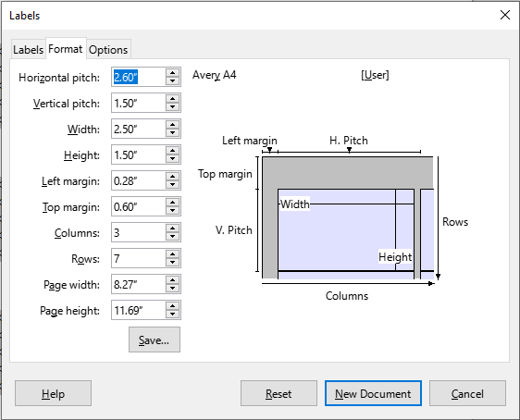520x420 pixels.
Task: Select the Format tab
Action: (66, 49)
